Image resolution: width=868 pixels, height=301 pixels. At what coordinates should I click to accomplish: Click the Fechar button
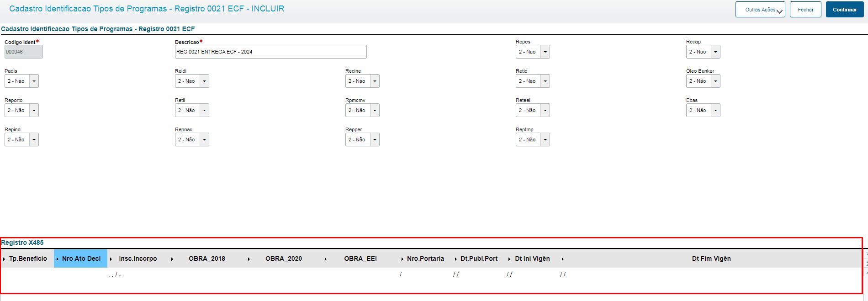(805, 10)
